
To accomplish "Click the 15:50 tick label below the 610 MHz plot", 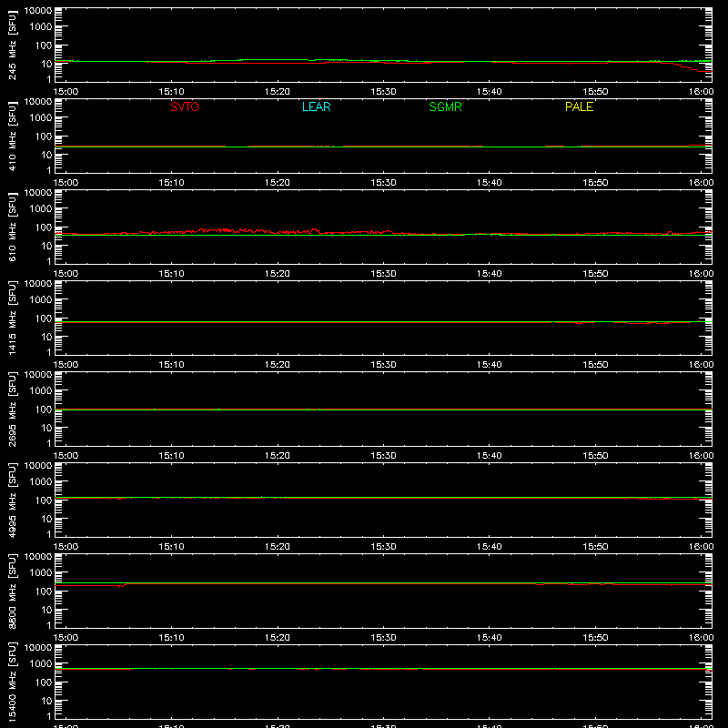I will pyautogui.click(x=595, y=274).
